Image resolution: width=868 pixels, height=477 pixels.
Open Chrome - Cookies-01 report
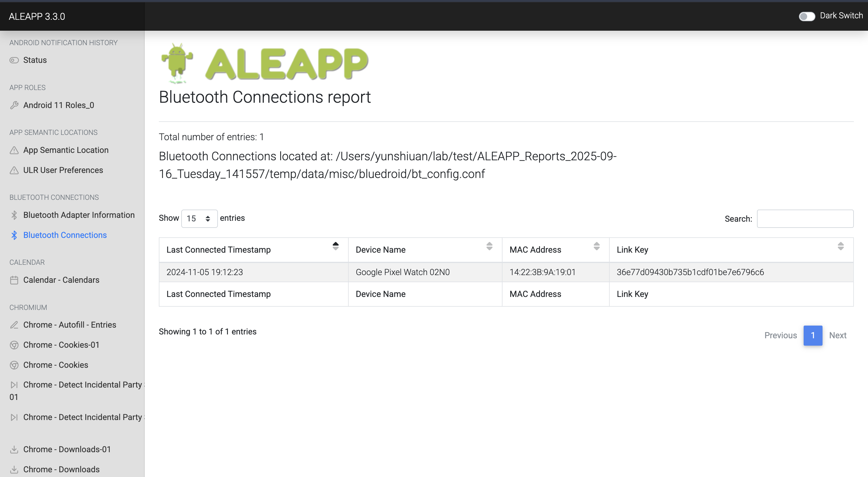tap(61, 345)
